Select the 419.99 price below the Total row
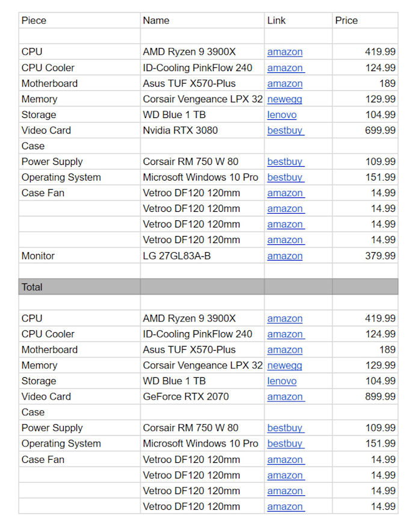The width and height of the screenshot is (409, 532). (365, 318)
